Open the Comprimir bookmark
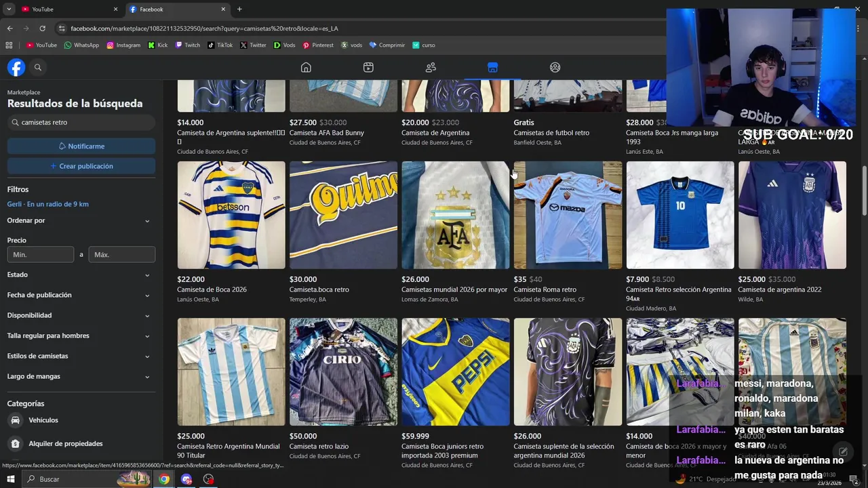 tap(387, 45)
